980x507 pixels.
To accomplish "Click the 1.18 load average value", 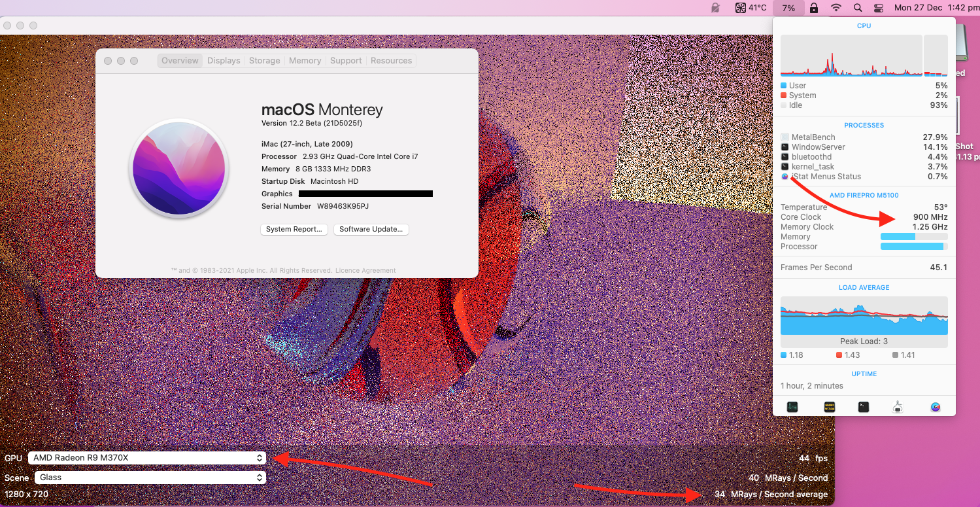I will tap(796, 355).
